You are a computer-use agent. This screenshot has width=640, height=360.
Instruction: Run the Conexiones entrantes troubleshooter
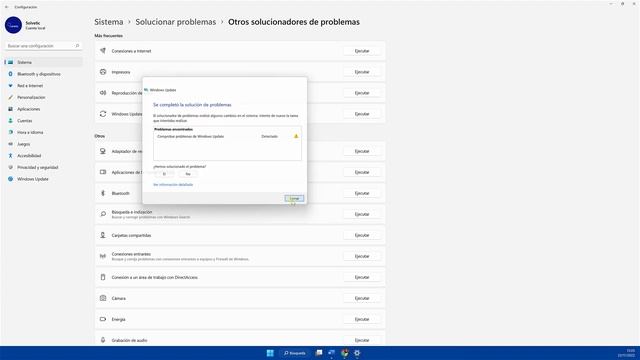362,256
